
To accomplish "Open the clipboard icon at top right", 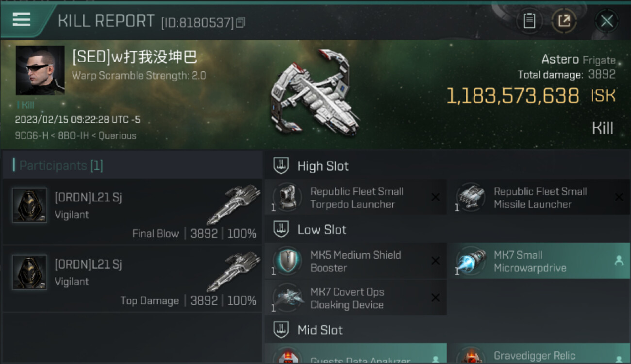I will [x=529, y=21].
